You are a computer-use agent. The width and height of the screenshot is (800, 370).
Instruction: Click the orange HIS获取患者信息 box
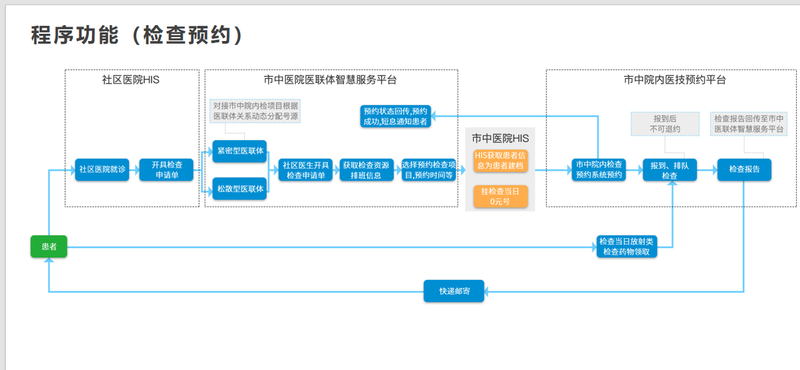pyautogui.click(x=500, y=160)
